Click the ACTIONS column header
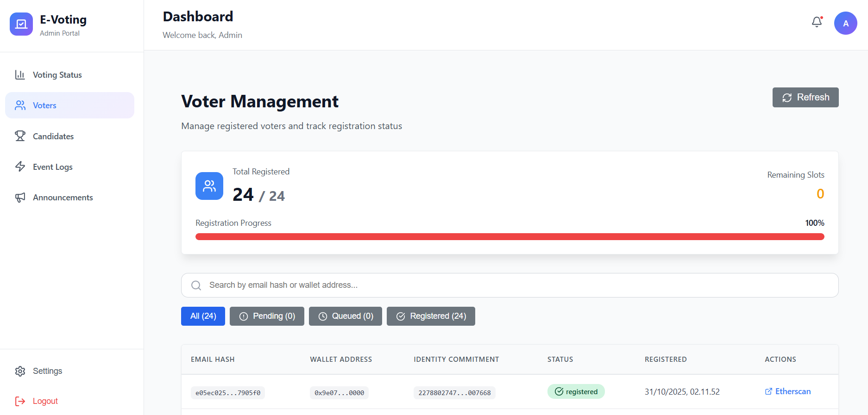Screen dimensions: 868x415 coord(780,359)
